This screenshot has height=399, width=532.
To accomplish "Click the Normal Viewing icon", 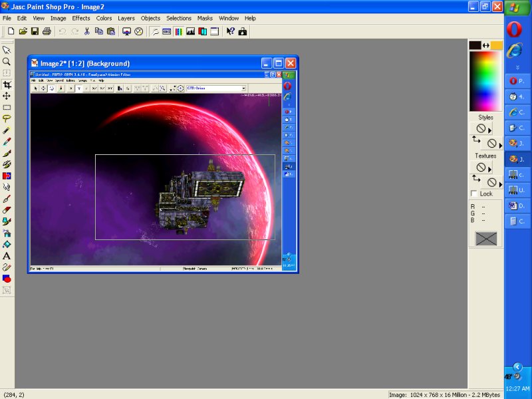I will 139,31.
